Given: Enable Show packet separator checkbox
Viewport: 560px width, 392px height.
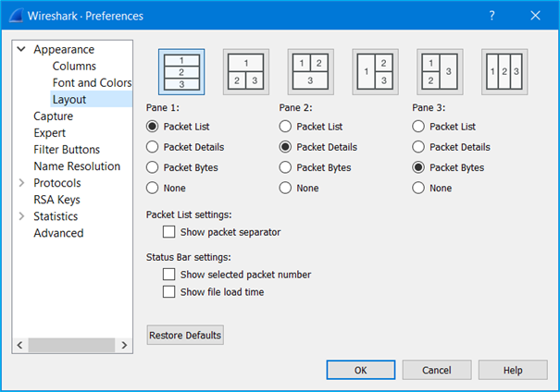Looking at the screenshot, I should click(169, 232).
